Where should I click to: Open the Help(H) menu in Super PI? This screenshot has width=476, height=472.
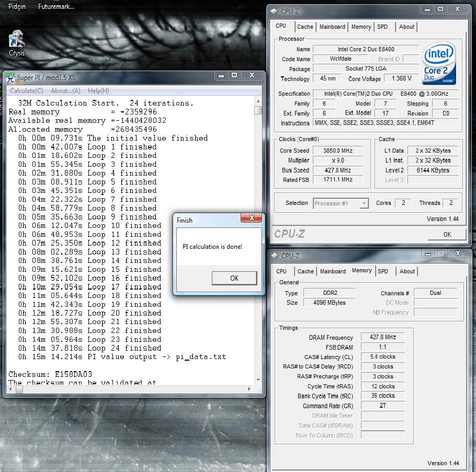98,91
